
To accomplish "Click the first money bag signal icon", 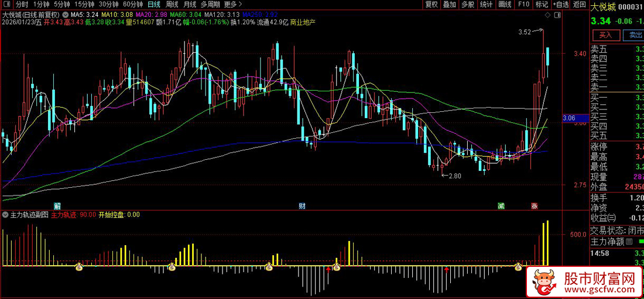I will [x=79, y=267].
